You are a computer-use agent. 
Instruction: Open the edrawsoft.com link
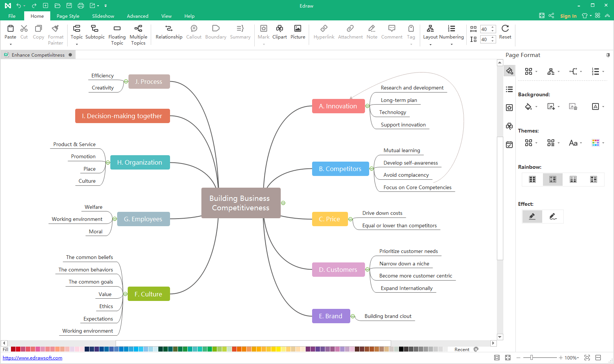(32, 358)
